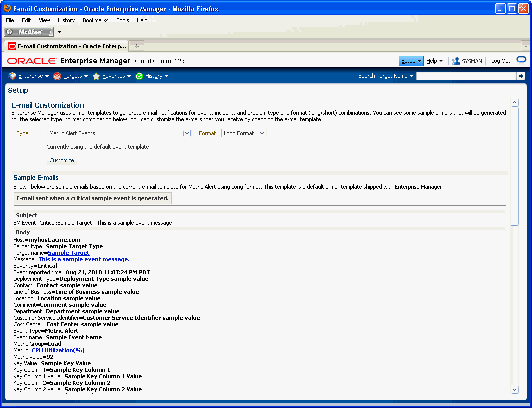Click the page scrollbar thumb
The width and height of the screenshot is (532, 408).
tap(514, 166)
